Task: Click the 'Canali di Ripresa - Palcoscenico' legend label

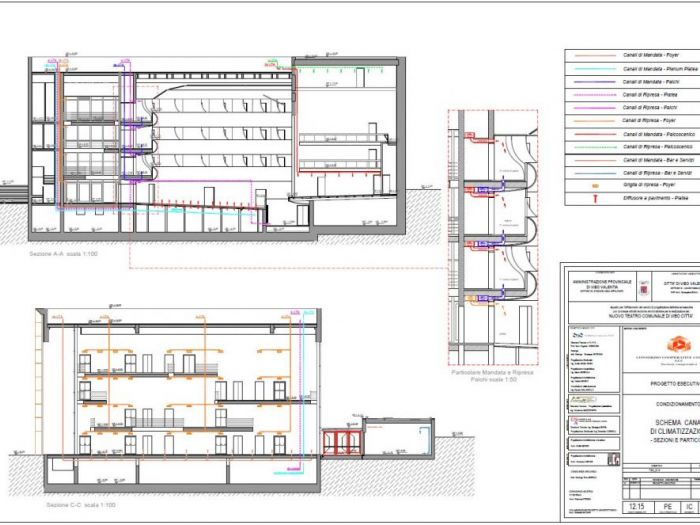Action: [658, 147]
